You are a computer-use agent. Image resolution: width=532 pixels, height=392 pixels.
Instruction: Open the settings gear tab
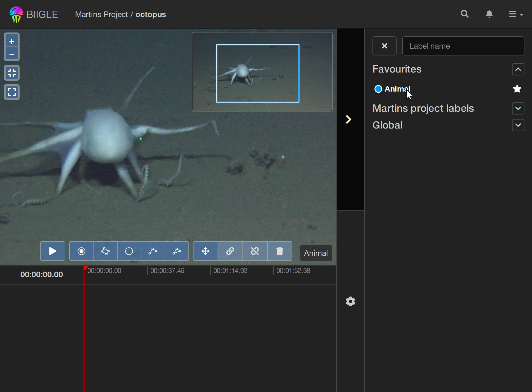[x=350, y=302]
